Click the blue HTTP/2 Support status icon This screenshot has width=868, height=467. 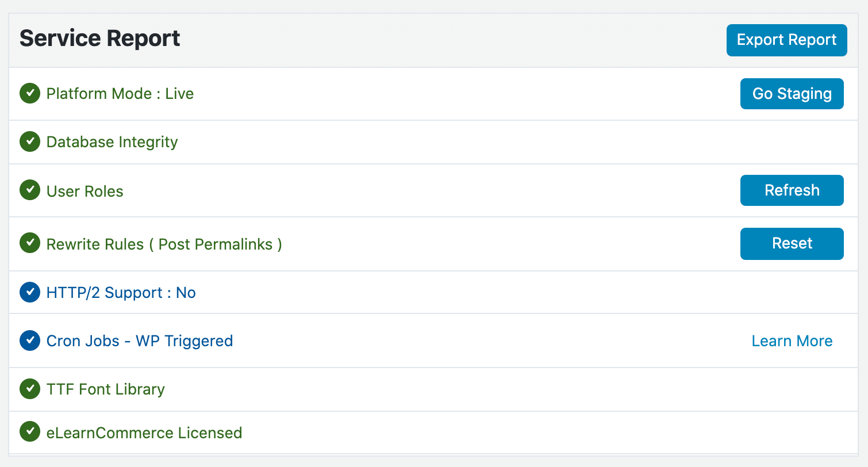30,292
